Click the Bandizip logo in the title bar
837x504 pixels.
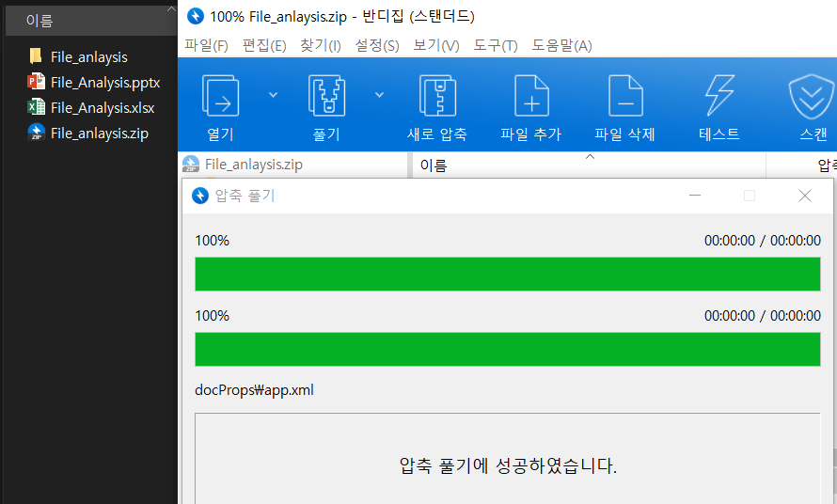click(x=196, y=16)
